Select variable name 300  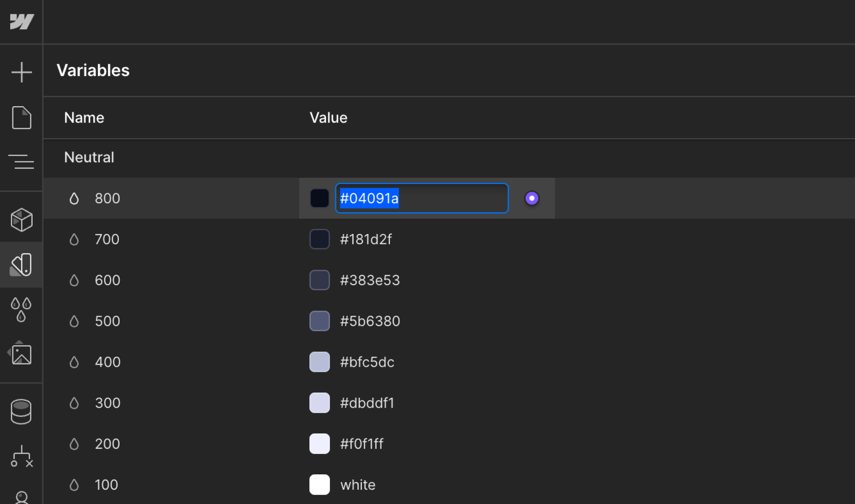[x=108, y=402]
